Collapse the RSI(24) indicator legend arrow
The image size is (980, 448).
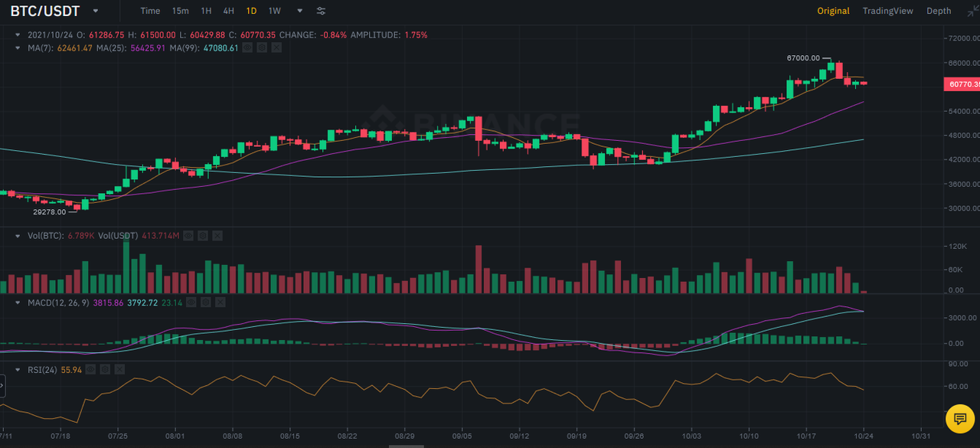point(18,369)
